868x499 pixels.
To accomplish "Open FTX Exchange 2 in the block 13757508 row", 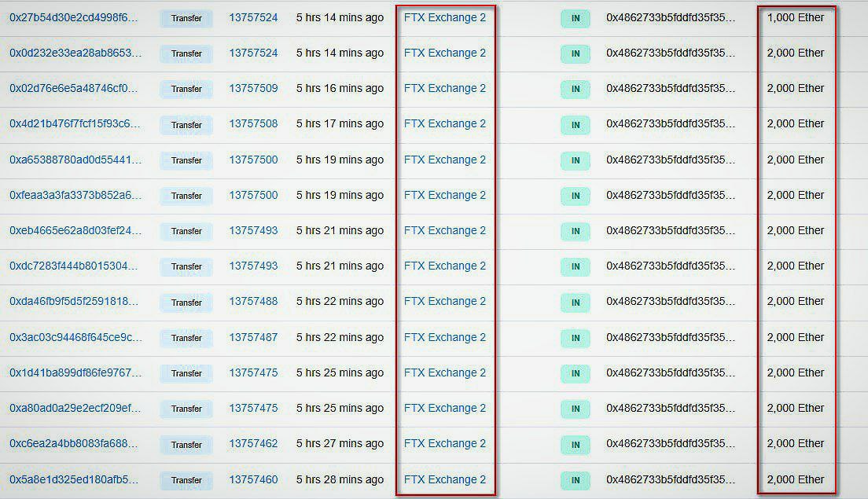I will 445,124.
